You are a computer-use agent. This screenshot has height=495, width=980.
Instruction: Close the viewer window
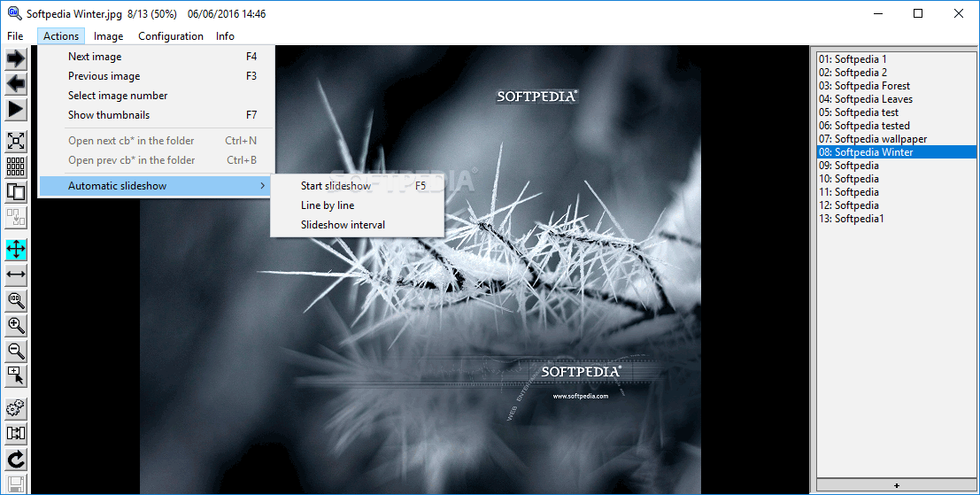958,14
